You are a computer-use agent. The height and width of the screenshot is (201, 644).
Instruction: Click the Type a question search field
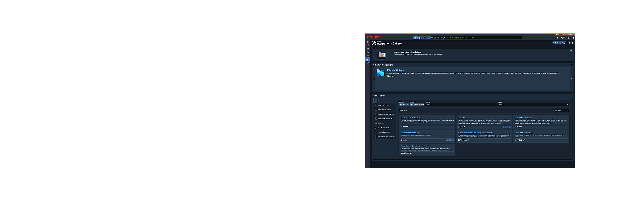tap(476, 38)
